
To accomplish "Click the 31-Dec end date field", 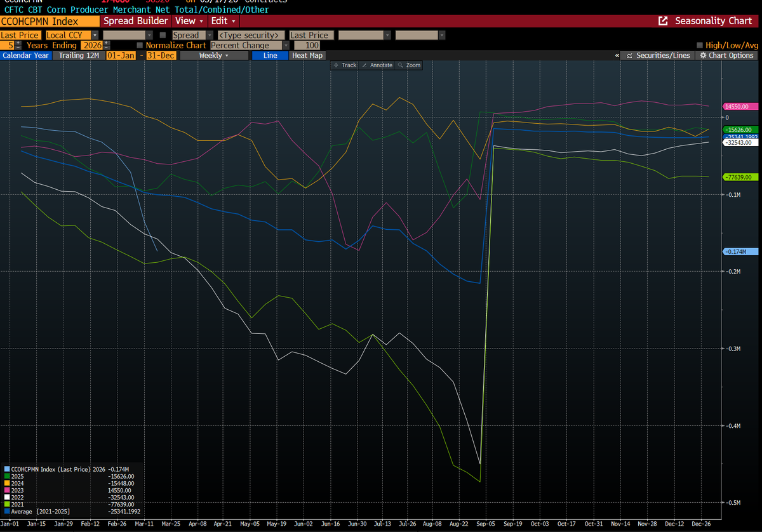I will click(160, 56).
